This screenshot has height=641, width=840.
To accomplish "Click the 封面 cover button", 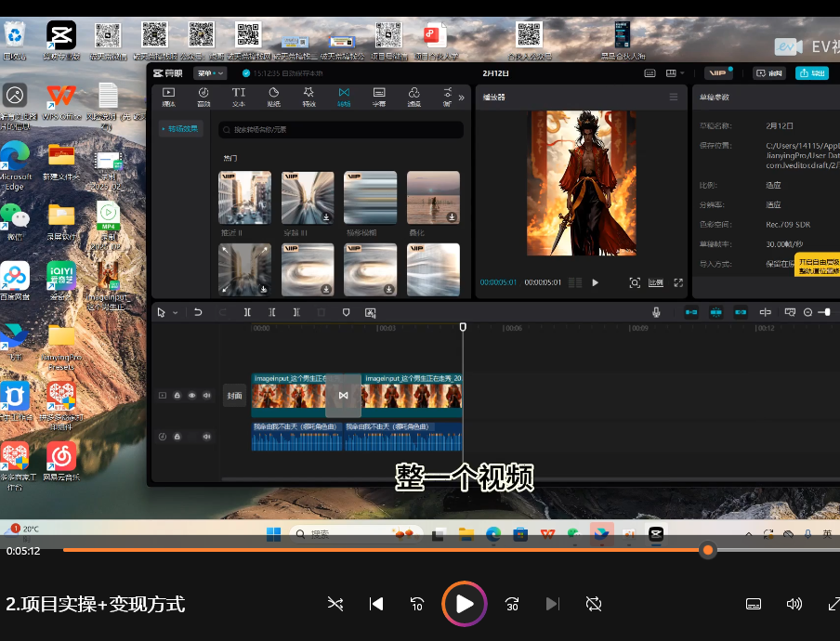I will (235, 396).
